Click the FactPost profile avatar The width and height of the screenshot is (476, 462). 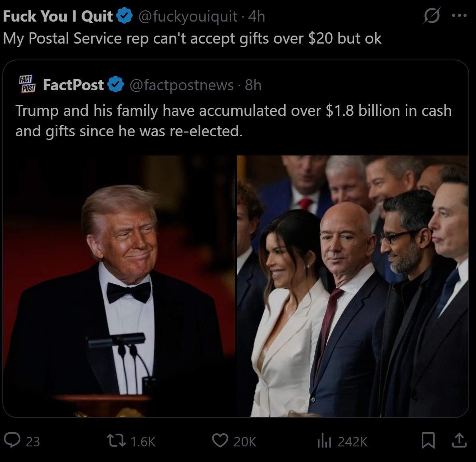pos(27,84)
